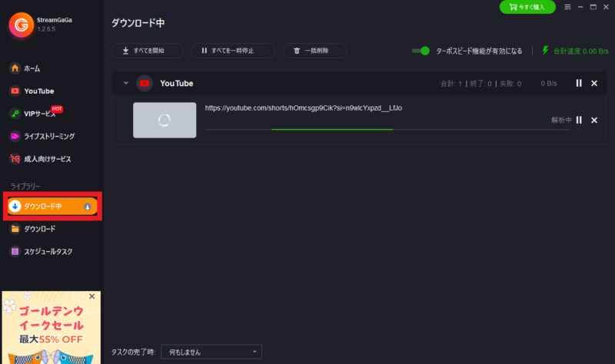This screenshot has height=364, width=615.
Task: Open the hamburger menu in title bar
Action: coord(567,7)
